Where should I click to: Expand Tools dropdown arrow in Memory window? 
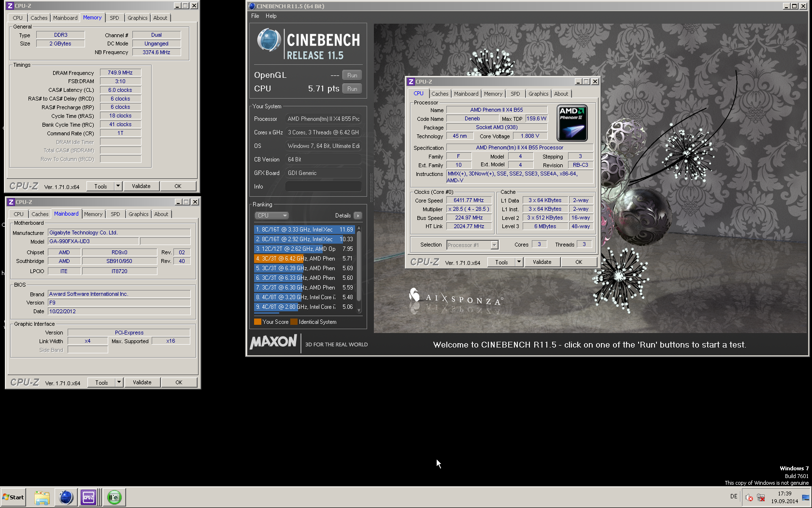pos(118,186)
